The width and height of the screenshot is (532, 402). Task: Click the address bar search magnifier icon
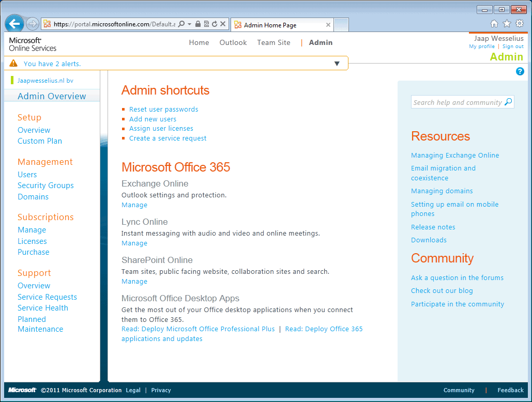181,24
